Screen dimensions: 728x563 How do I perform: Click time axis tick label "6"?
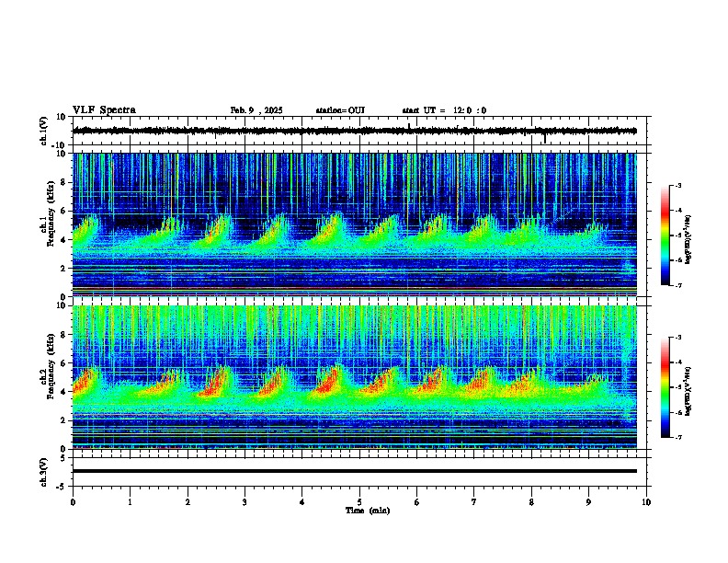pos(417,502)
